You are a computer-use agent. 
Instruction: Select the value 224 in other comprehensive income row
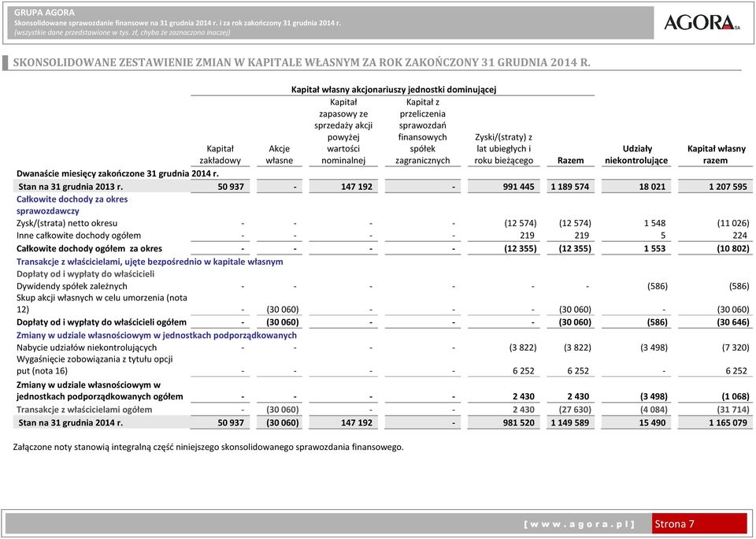coord(739,236)
